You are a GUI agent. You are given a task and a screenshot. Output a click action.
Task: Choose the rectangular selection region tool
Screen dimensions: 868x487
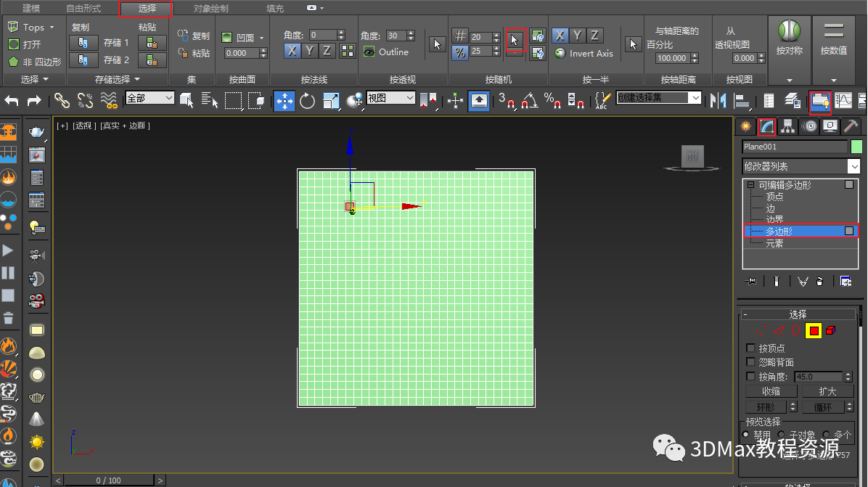coord(233,101)
